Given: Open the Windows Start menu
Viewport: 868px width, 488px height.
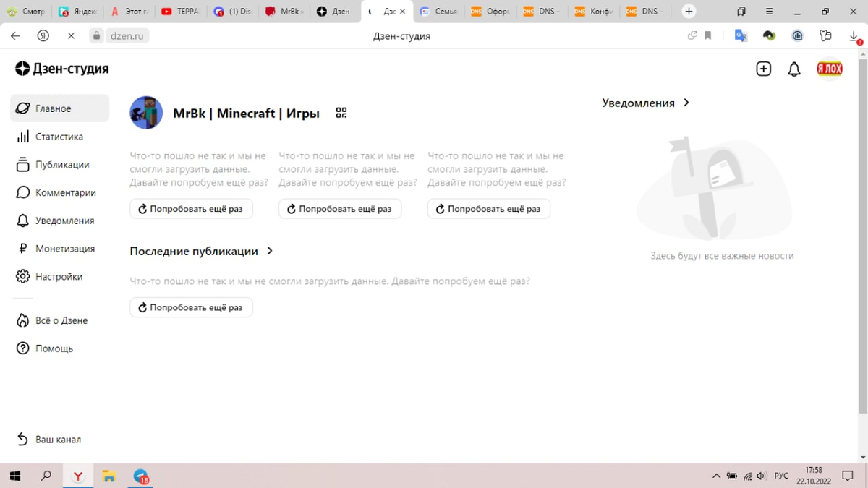Looking at the screenshot, I should [x=14, y=476].
